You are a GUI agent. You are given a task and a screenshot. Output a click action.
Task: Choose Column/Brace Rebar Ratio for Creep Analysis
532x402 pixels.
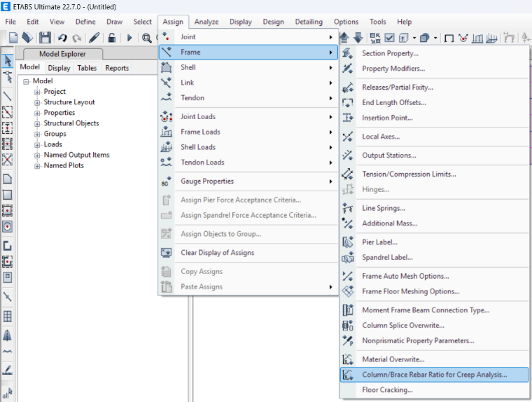(x=434, y=375)
